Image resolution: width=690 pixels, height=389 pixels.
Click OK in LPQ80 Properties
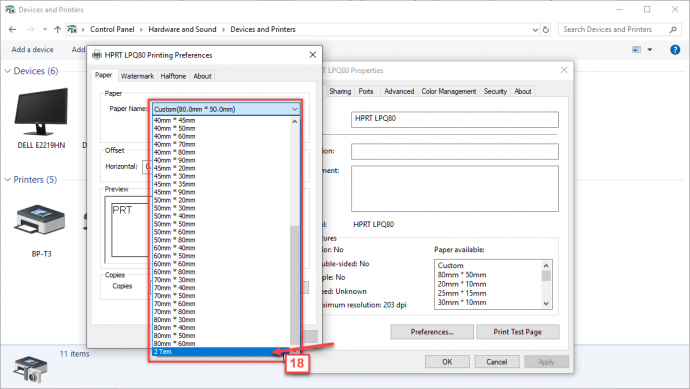[x=447, y=362]
